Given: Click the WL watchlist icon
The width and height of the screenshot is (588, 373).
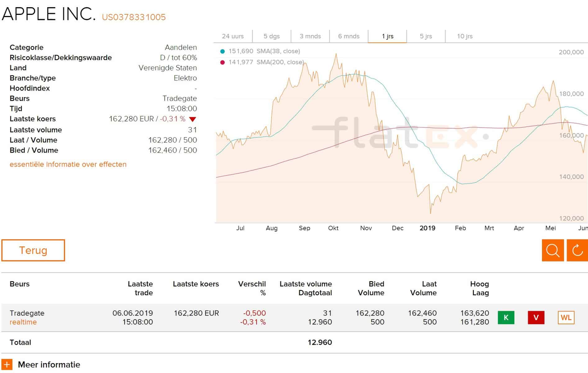Looking at the screenshot, I should pos(566,318).
